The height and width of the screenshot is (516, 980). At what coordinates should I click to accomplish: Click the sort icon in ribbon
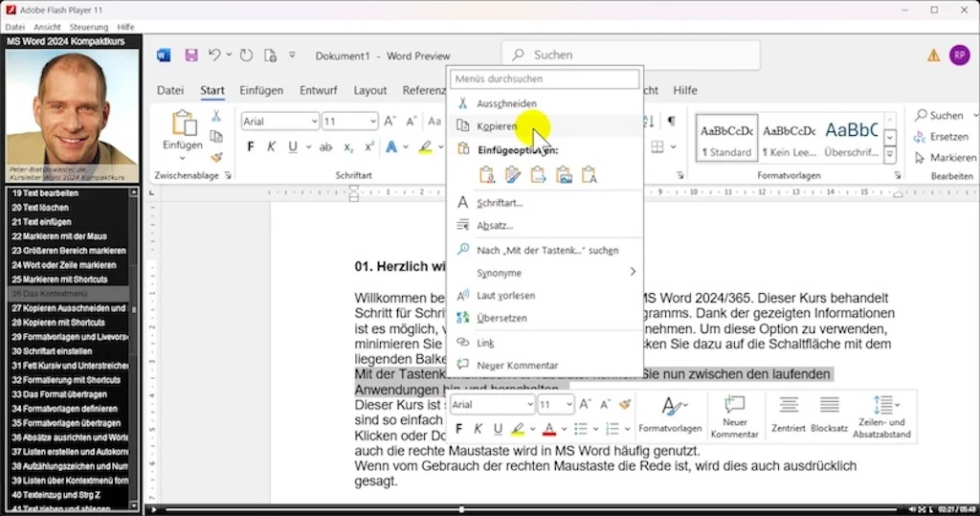[x=650, y=122]
